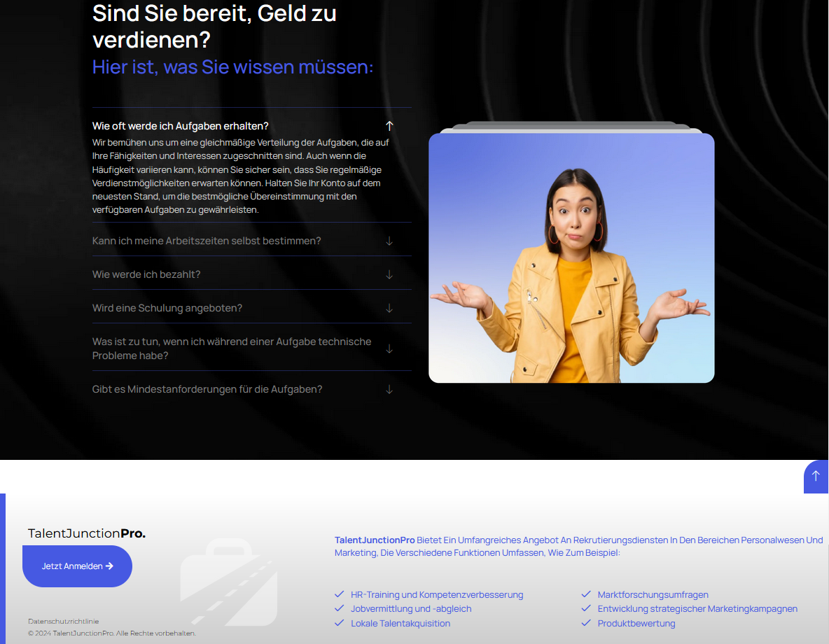This screenshot has height=644, width=829.
Task: Click 'HR-Training und Kompetenzverbesserung' text
Action: point(437,595)
